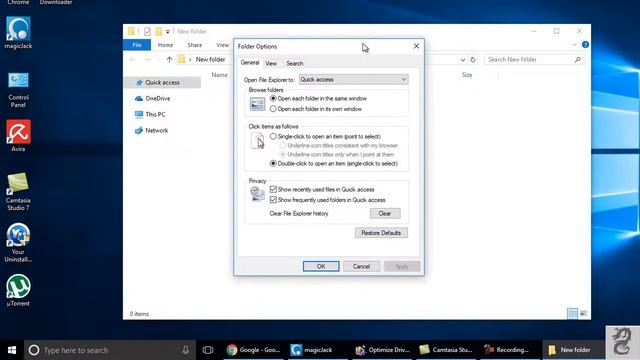Switch to Google Chrome taskbar item
This screenshot has height=360, width=640.
tap(253, 350)
